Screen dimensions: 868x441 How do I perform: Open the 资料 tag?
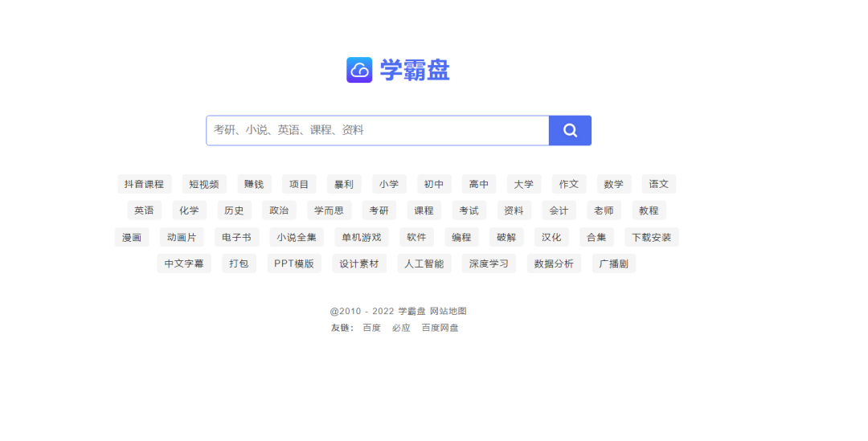[514, 210]
